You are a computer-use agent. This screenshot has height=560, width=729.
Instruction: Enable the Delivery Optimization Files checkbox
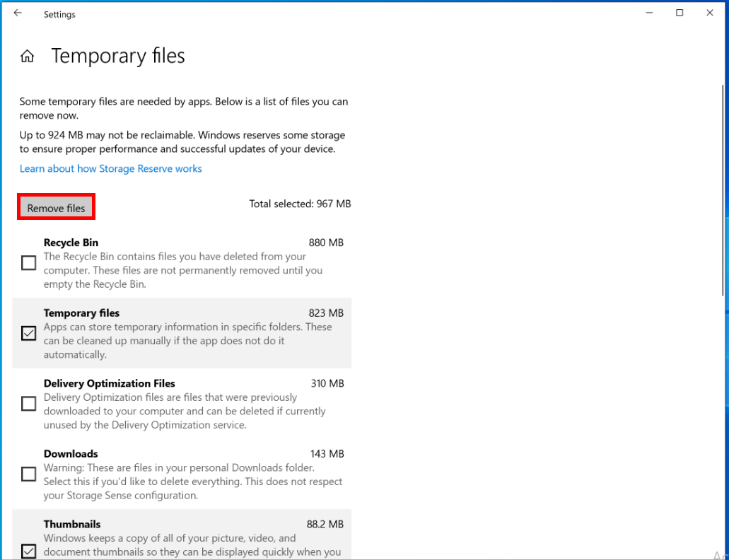click(28, 404)
